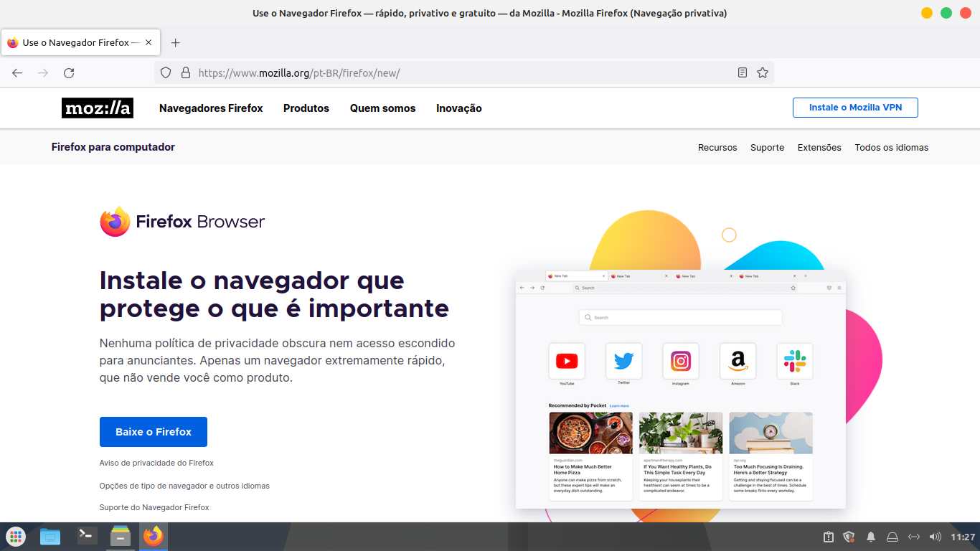Open the archive files taskbar icon
The height and width of the screenshot is (551, 980).
[120, 536]
